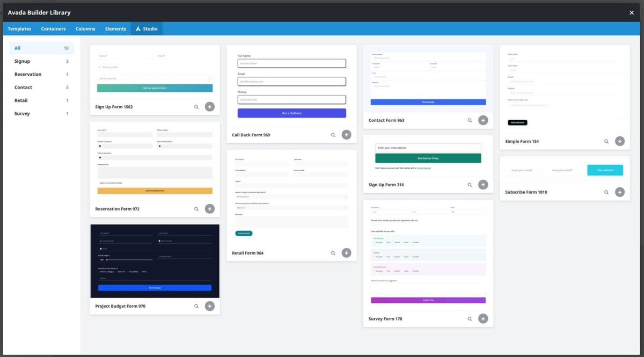This screenshot has height=357, width=644.
Task: Filter library by Survey category
Action: click(21, 113)
